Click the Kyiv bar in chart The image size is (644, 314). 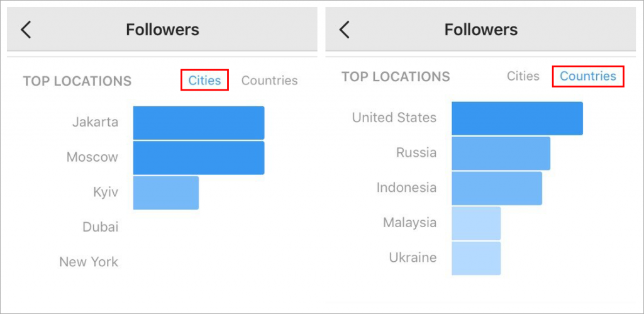(166, 193)
